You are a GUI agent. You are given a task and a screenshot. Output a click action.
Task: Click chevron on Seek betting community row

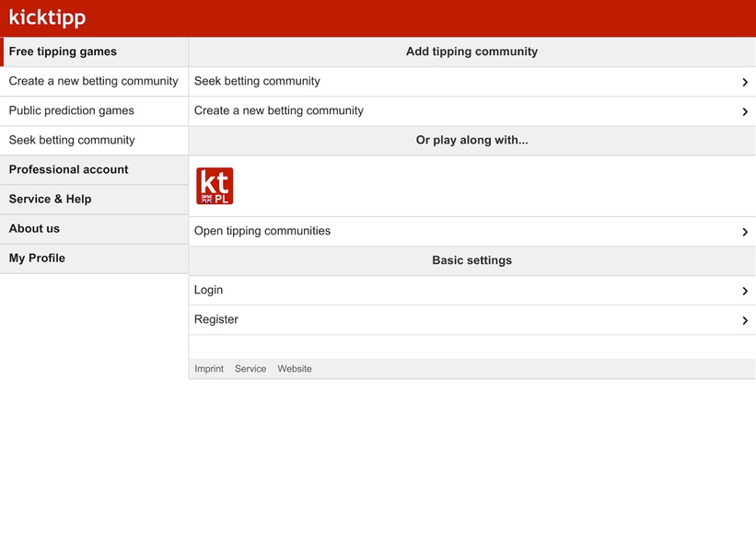coord(745,82)
